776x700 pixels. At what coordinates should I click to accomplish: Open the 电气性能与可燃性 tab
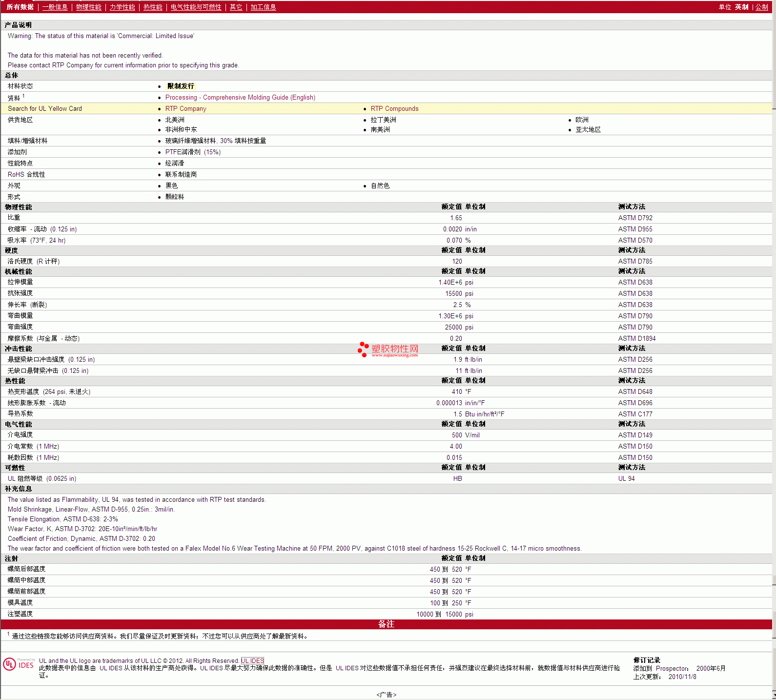(196, 7)
